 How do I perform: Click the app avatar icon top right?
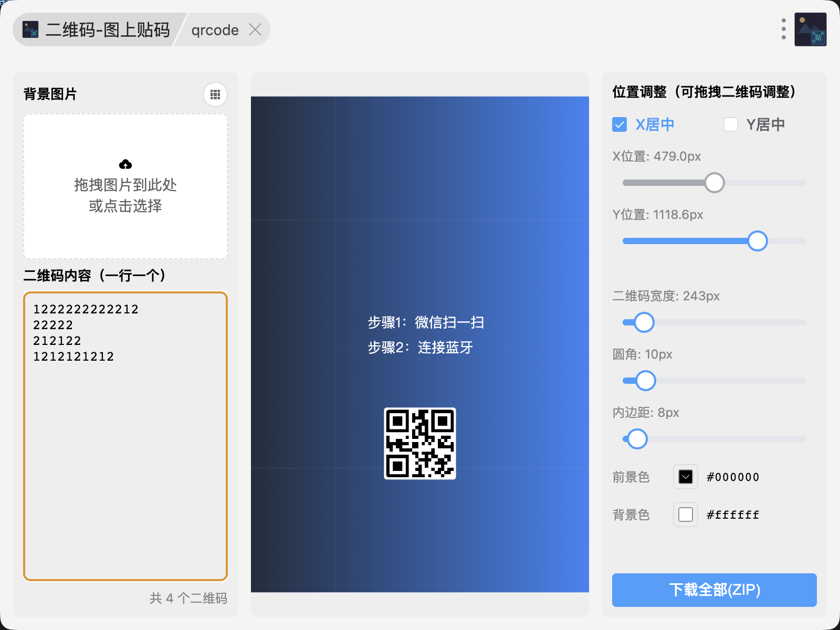click(x=810, y=29)
